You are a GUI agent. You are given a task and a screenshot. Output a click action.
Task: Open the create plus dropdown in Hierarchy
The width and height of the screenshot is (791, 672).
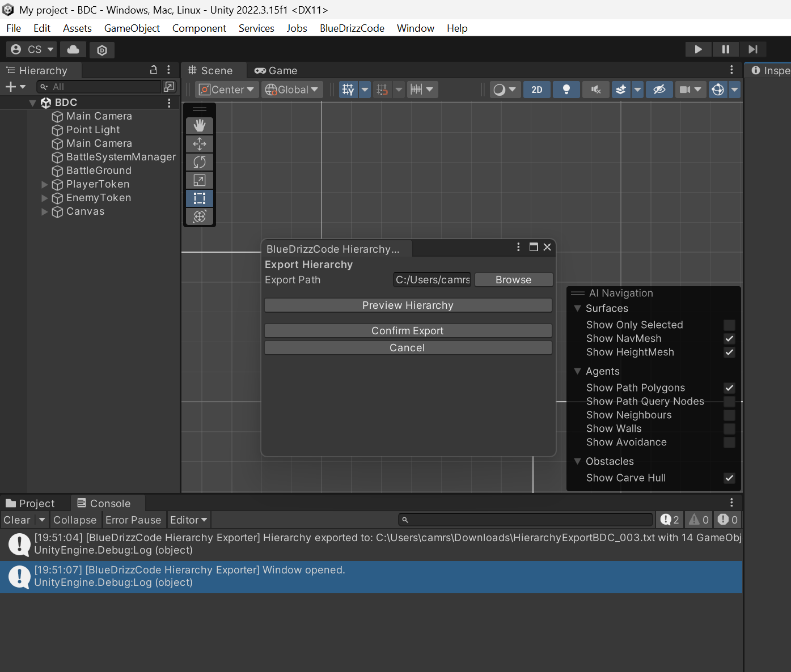point(15,87)
